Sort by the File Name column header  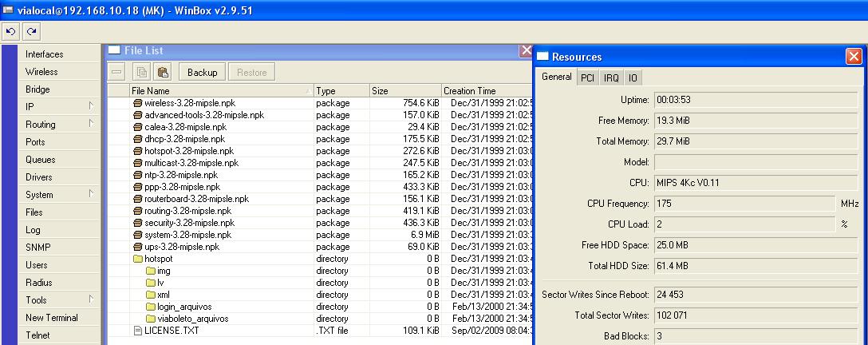[x=222, y=91]
